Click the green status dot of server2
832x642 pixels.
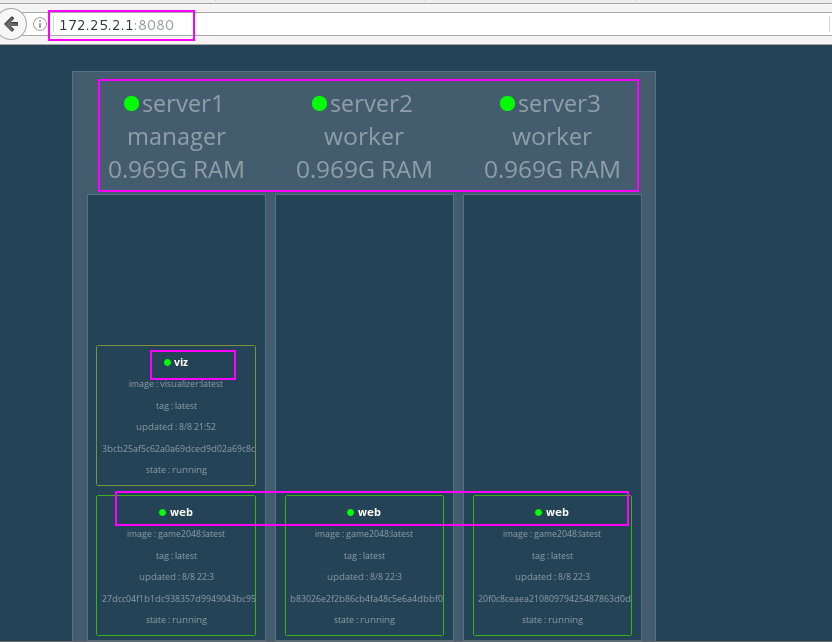coord(319,103)
